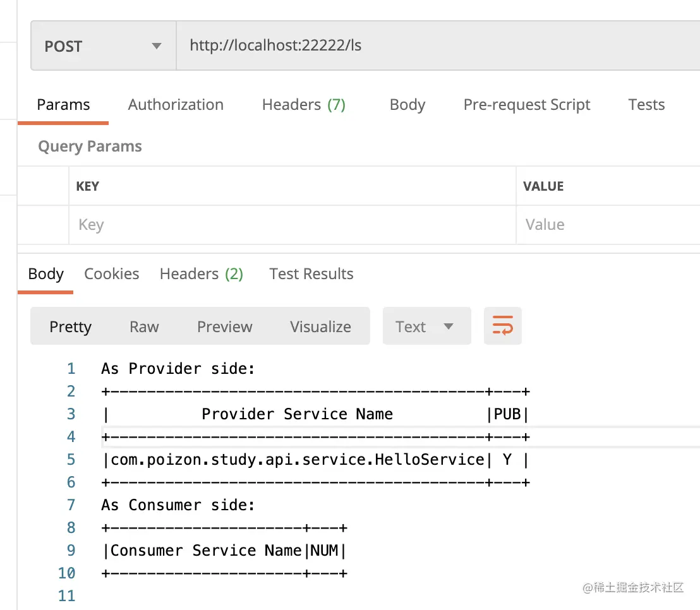
Task: Open the POST method dropdown
Action: click(103, 46)
